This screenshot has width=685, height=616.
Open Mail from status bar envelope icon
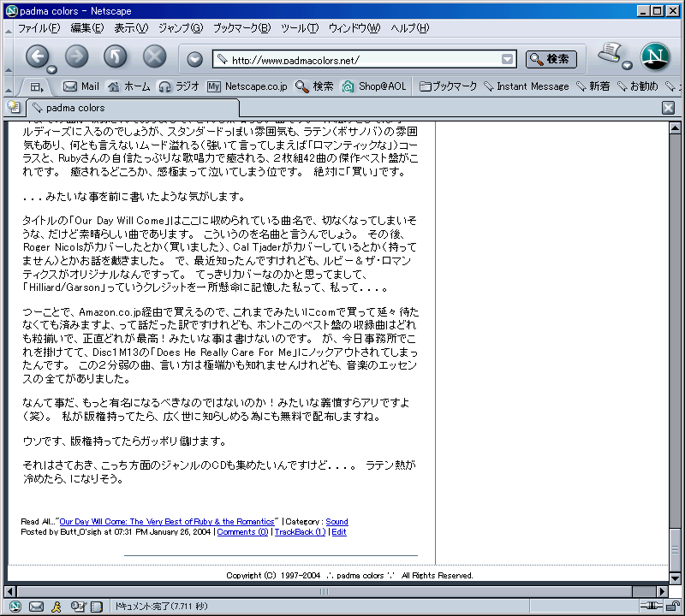tap(36, 607)
